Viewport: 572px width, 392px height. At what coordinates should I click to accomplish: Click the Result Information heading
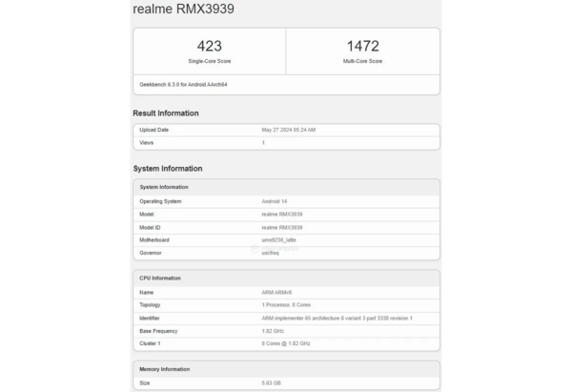click(x=166, y=113)
